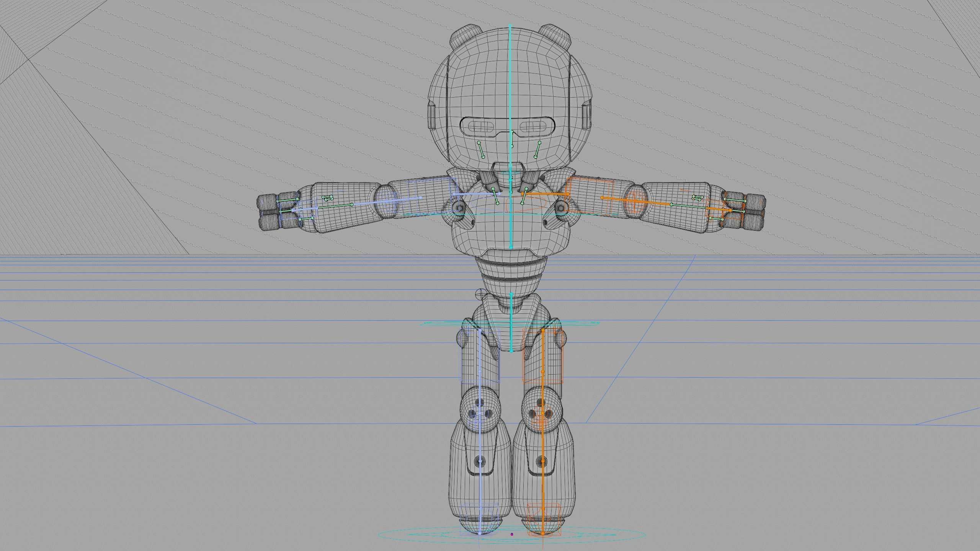Viewport: 980px width, 551px height.
Task: Select the green cheek bone under the visor's left end
Action: click(481, 150)
